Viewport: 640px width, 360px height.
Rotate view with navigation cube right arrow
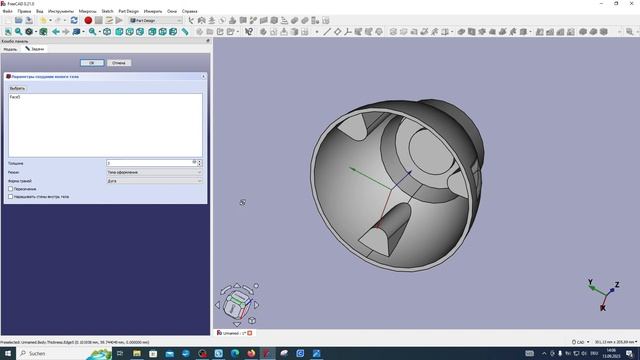click(256, 304)
